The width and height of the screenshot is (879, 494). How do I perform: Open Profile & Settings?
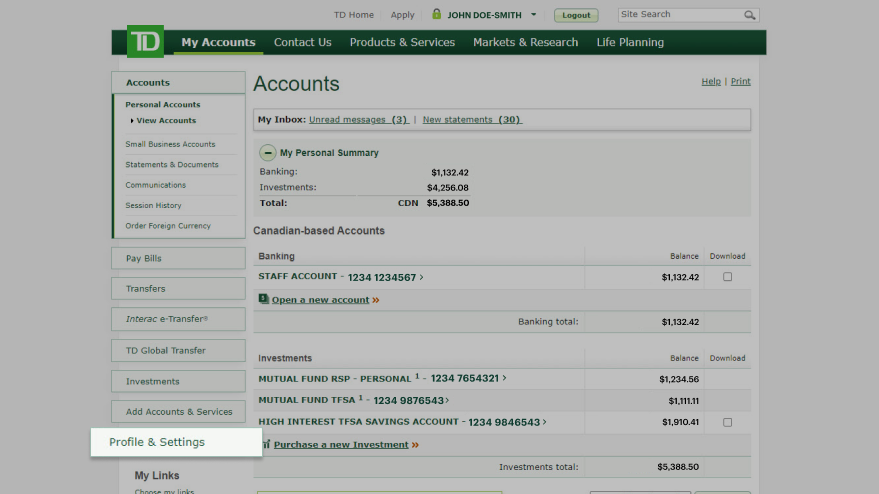[x=176, y=442]
